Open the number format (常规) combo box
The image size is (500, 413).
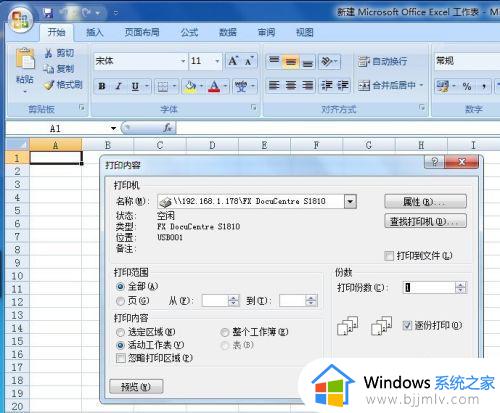click(x=467, y=61)
